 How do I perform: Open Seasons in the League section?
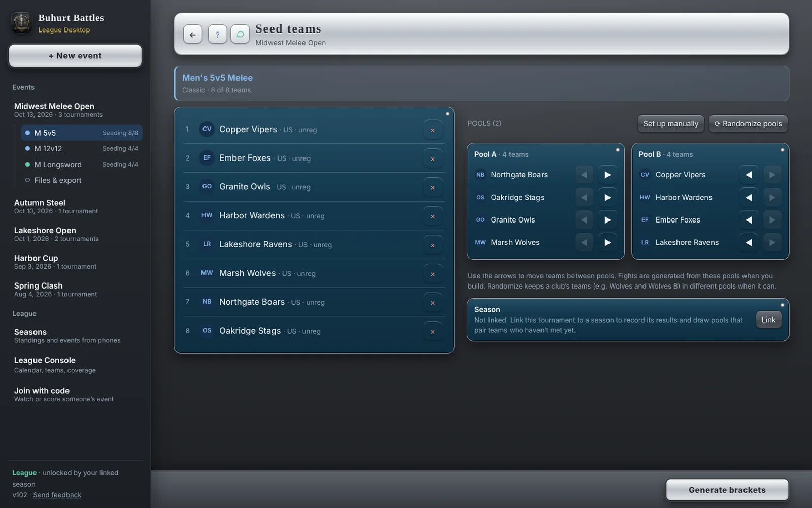click(76, 336)
